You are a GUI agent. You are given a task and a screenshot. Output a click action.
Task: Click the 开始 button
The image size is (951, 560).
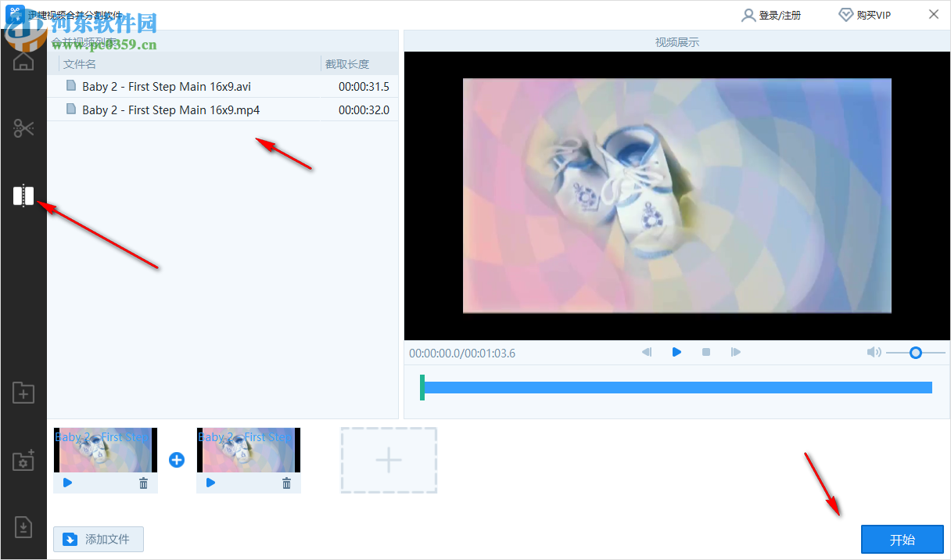[x=902, y=540]
